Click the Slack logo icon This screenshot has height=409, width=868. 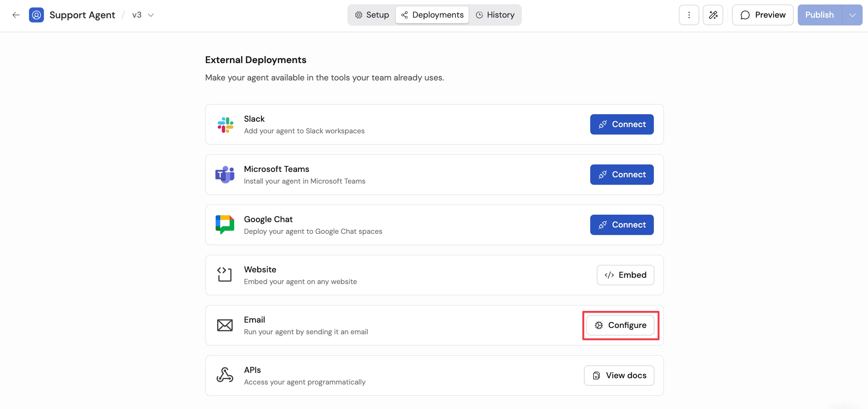tap(225, 125)
